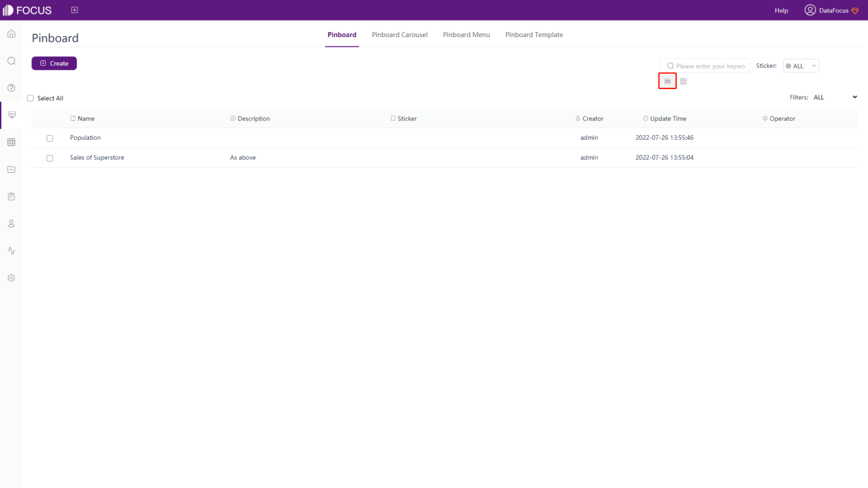Open the Sticker ALL dropdown
This screenshot has width=868, height=488.
801,66
